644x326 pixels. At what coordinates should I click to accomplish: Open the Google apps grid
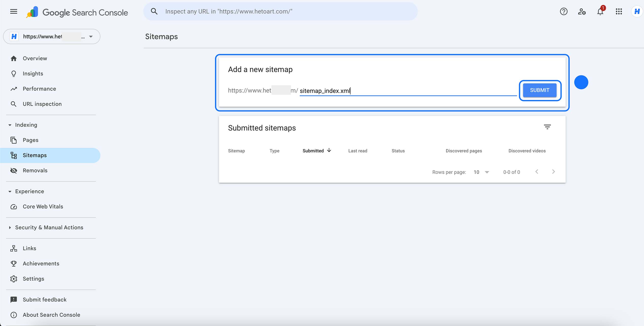pos(618,11)
